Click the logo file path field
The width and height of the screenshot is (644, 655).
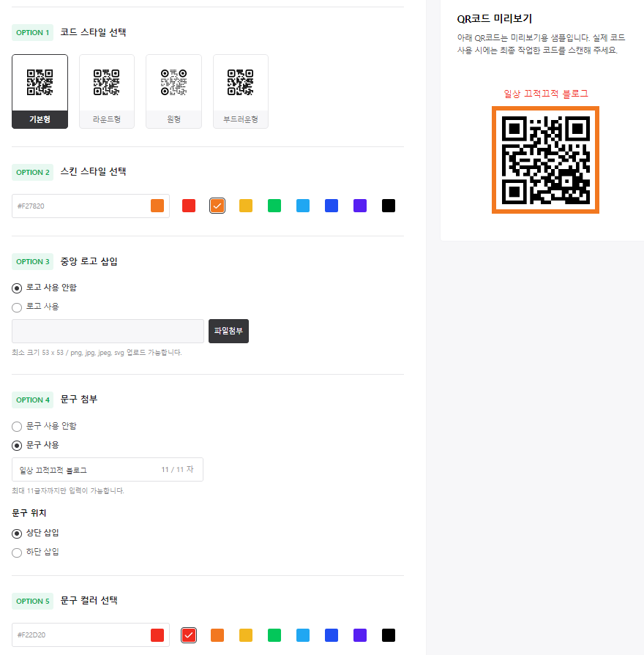coord(108,332)
